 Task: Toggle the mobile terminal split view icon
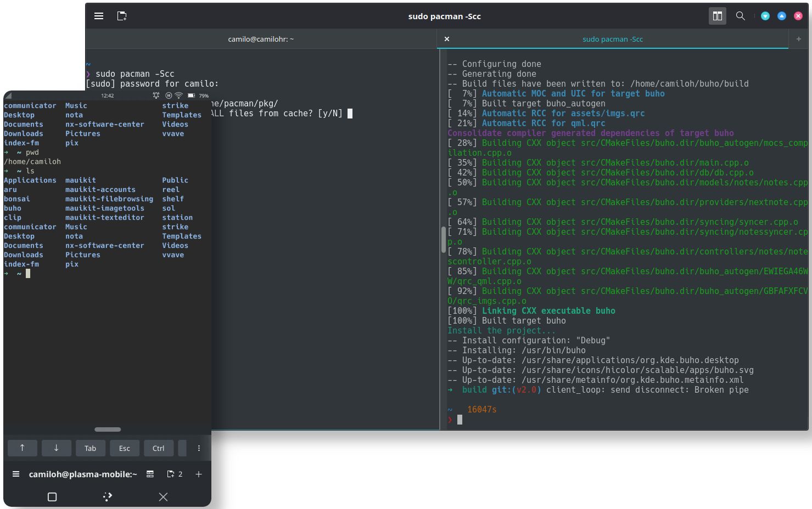[150, 474]
